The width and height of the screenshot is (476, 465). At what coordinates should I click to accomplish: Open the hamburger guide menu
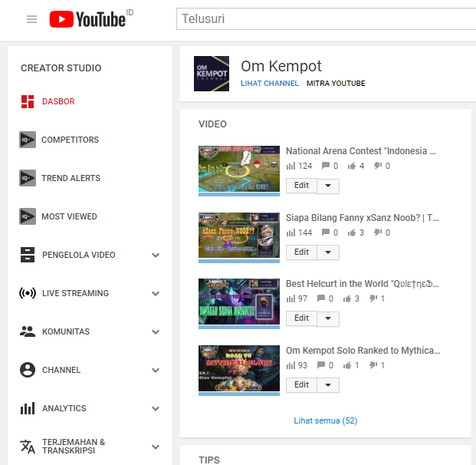point(31,19)
